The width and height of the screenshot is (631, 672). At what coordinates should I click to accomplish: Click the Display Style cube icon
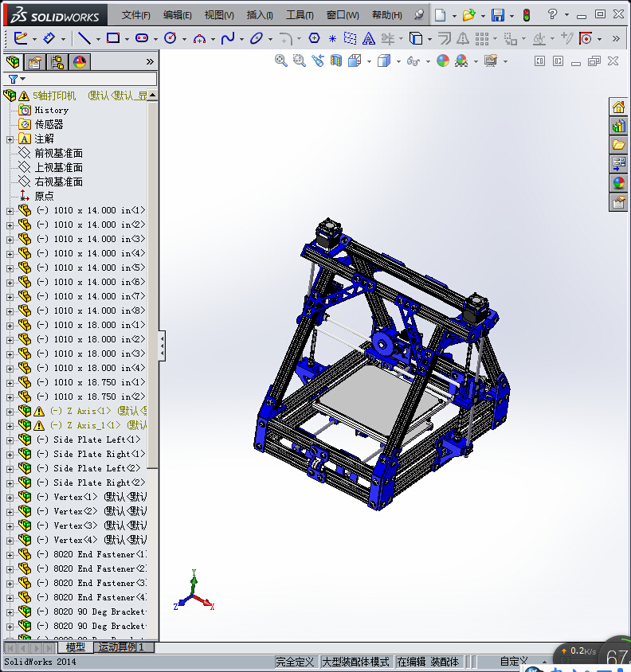384,61
